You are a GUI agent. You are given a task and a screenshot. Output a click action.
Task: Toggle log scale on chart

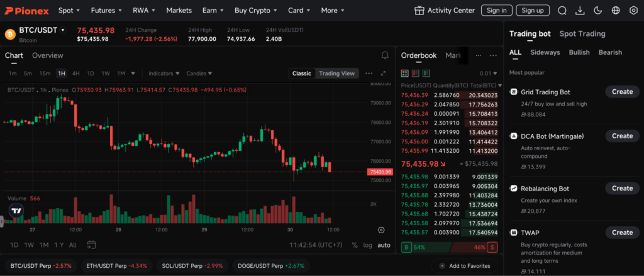(367, 245)
